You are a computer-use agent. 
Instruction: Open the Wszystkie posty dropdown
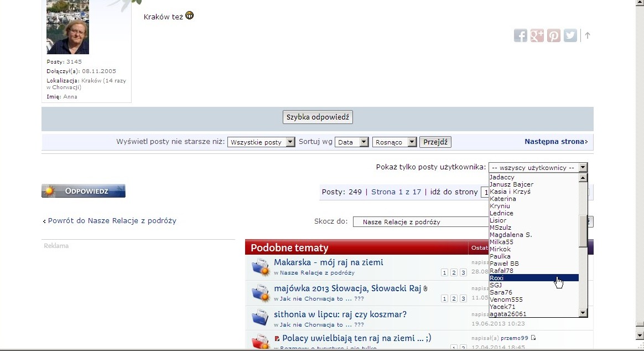[262, 142]
